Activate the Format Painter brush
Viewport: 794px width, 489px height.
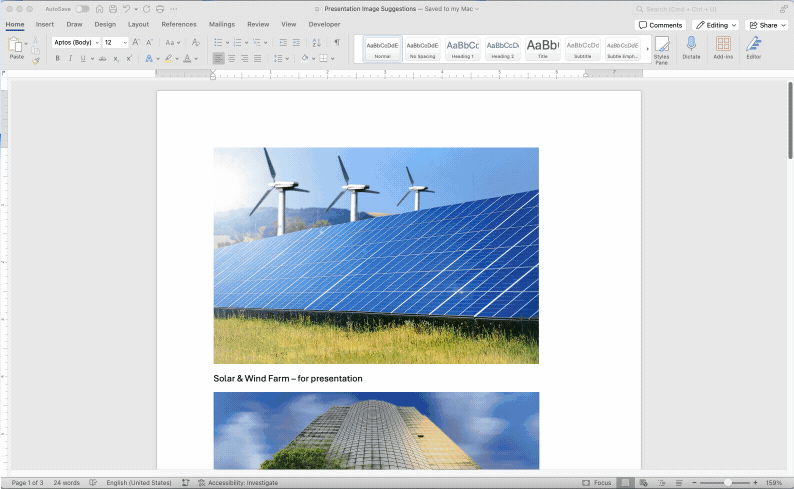tap(35, 61)
